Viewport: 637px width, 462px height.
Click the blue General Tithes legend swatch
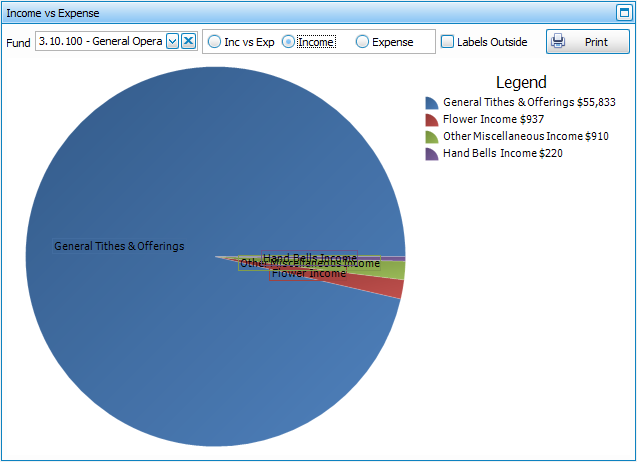point(431,103)
